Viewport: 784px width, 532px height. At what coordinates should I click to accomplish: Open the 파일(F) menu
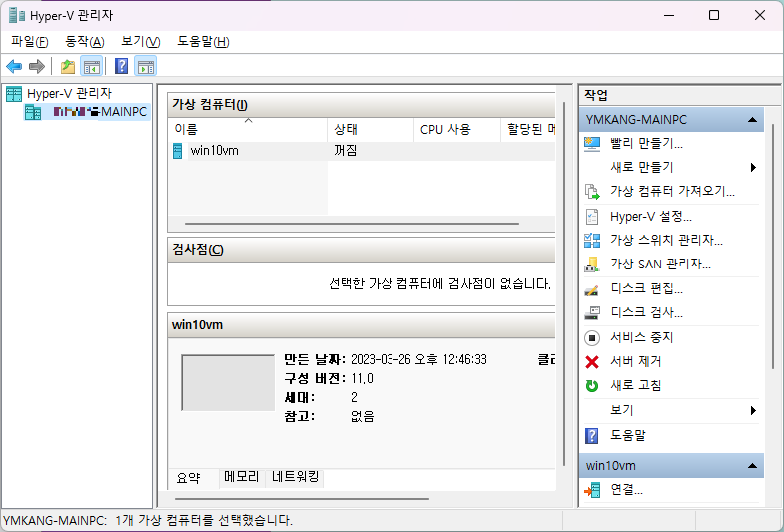tap(30, 42)
